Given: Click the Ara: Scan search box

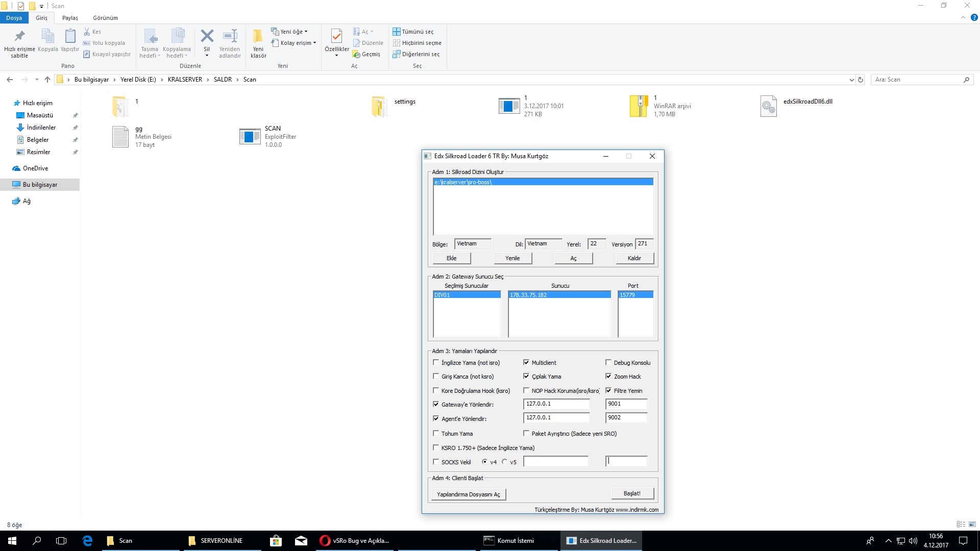Looking at the screenshot, I should [x=922, y=80].
